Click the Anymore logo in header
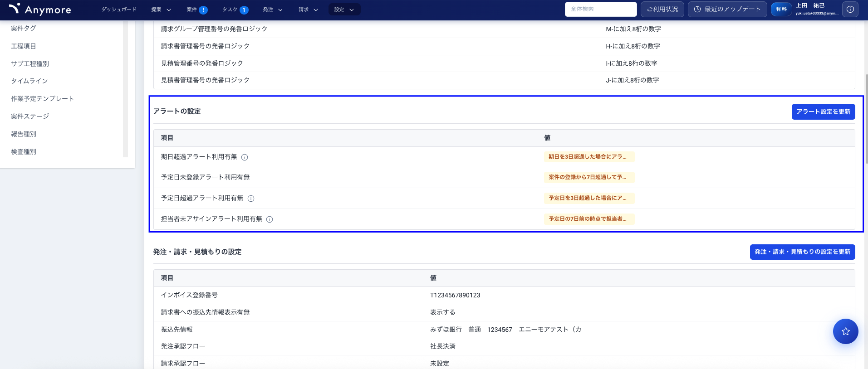 (40, 10)
